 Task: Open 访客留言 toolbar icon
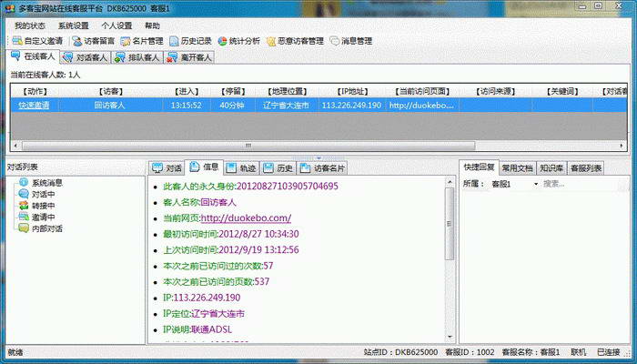tap(77, 41)
